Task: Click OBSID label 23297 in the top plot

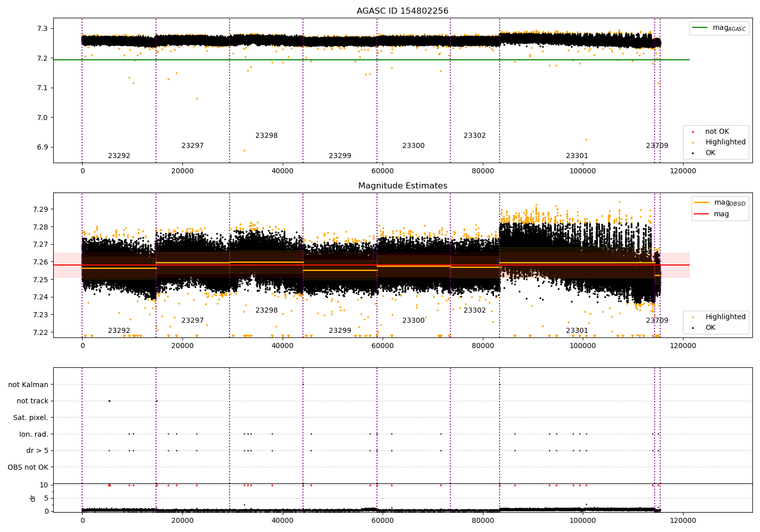Action: tap(193, 146)
